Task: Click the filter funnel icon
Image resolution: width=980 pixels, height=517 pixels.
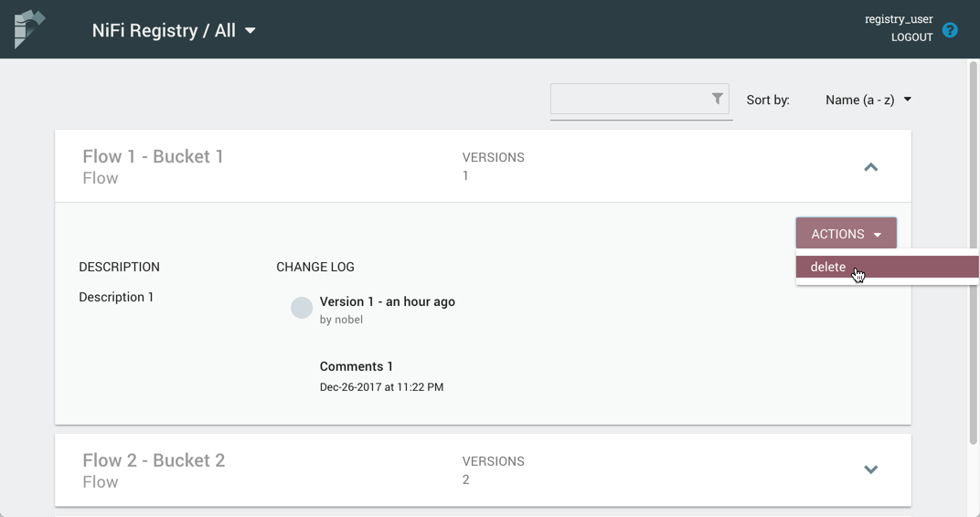Action: [x=718, y=99]
